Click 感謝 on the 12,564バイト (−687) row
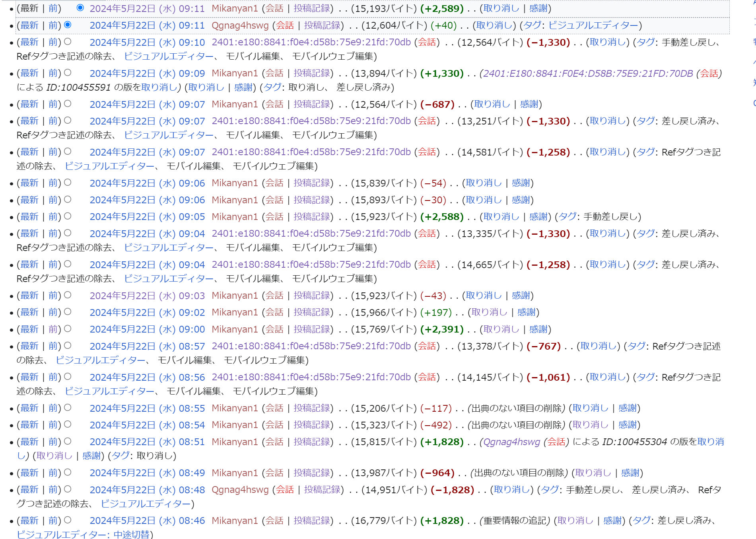The height and width of the screenshot is (539, 756). (529, 104)
